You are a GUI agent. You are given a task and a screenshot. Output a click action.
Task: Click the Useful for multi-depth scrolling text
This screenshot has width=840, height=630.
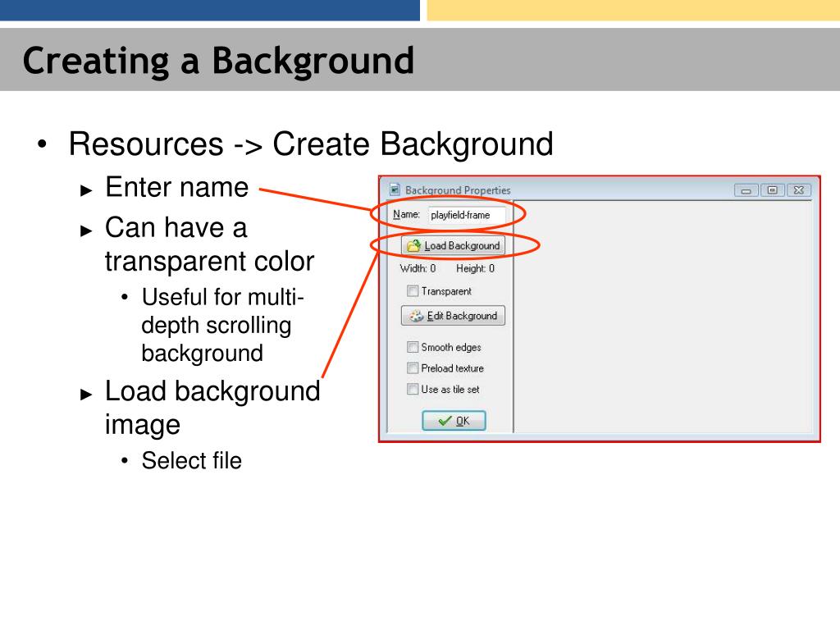tap(222, 325)
